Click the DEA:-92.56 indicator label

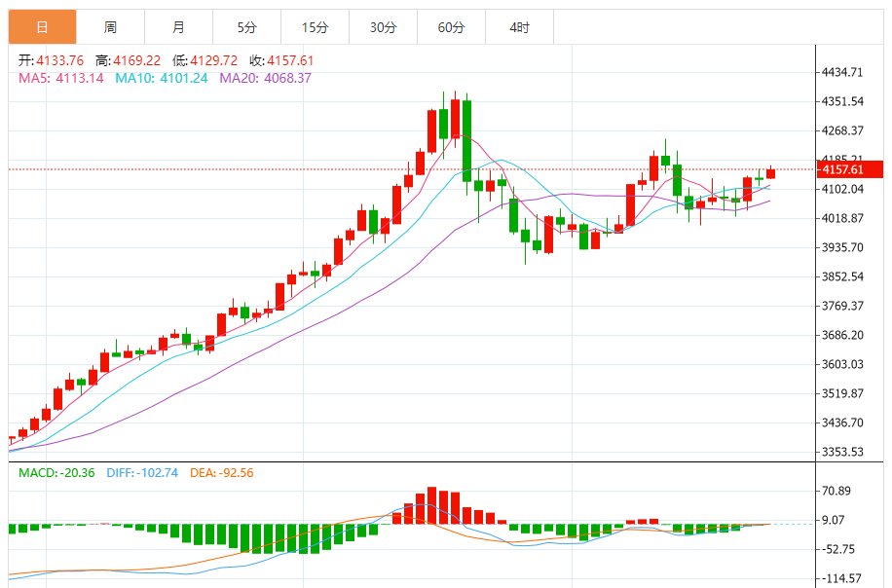[222, 472]
